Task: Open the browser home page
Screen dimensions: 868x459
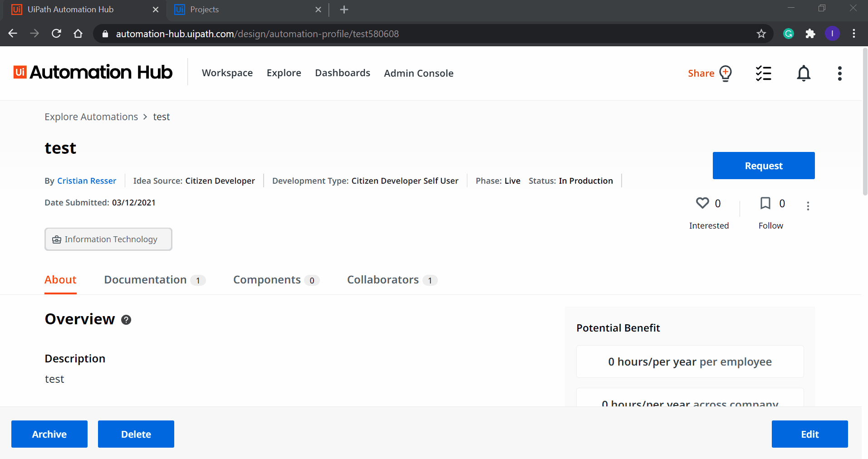Action: coord(78,34)
